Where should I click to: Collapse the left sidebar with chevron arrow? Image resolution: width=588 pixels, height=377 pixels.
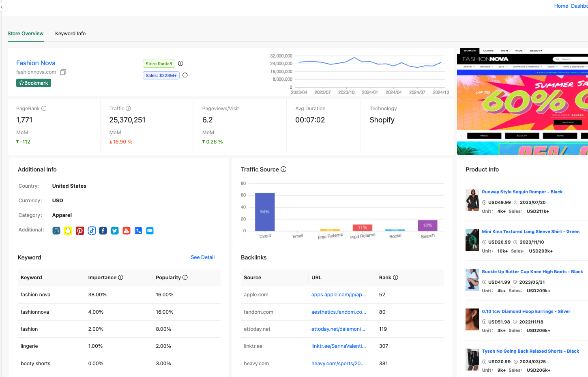(2, 6)
